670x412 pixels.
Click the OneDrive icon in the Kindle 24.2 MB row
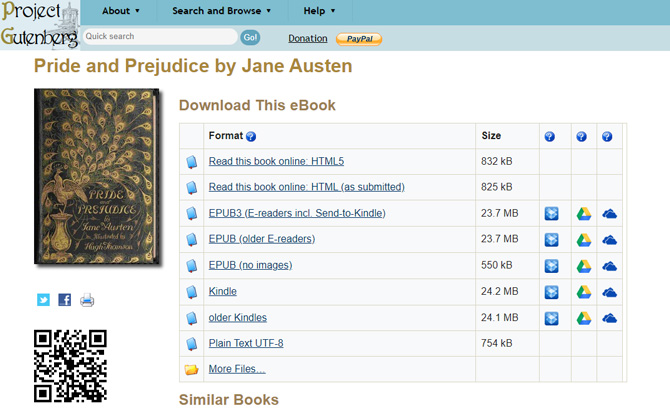tap(609, 292)
